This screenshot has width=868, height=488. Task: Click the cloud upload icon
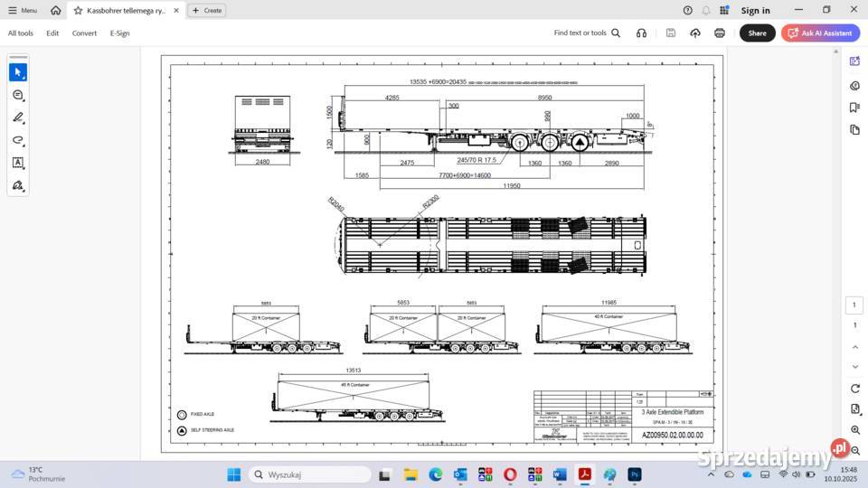click(x=694, y=33)
